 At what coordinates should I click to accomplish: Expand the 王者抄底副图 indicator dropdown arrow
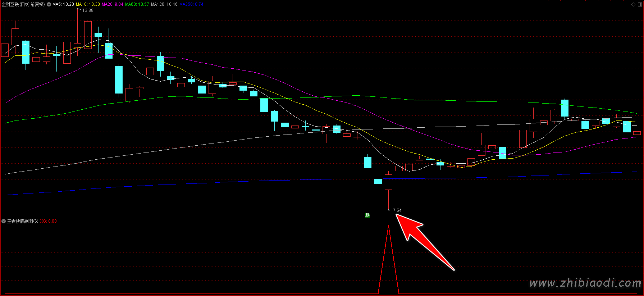(x=4, y=221)
